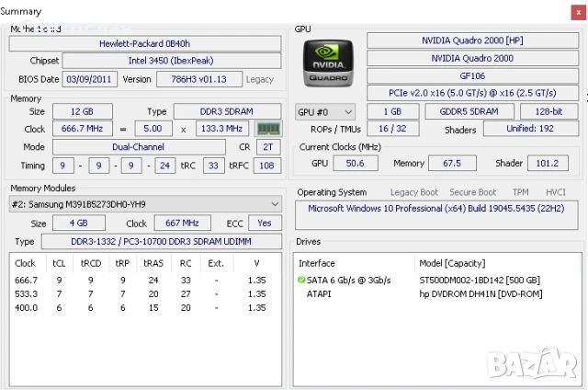Click the 133.3 MHz base clock field
The image size is (588, 390).
coord(222,129)
